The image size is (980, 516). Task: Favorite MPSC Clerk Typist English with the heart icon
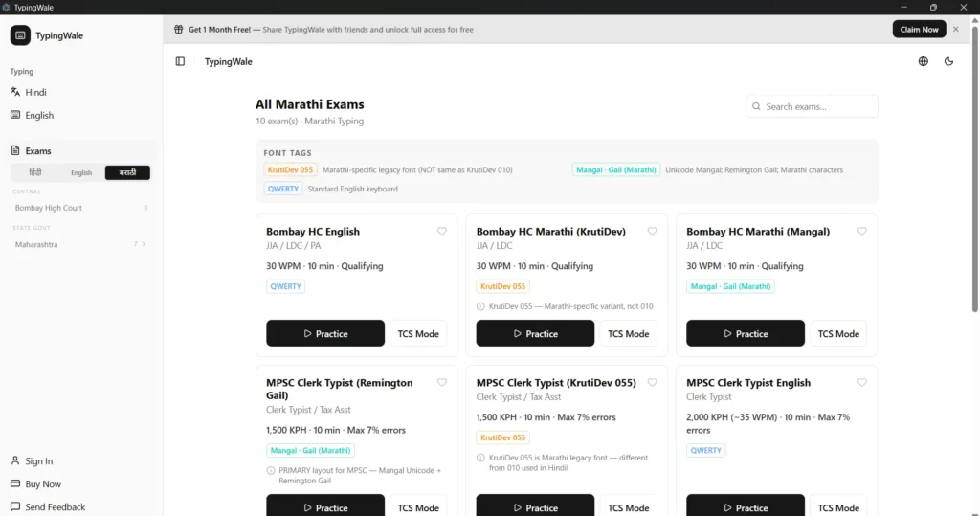[x=862, y=382]
